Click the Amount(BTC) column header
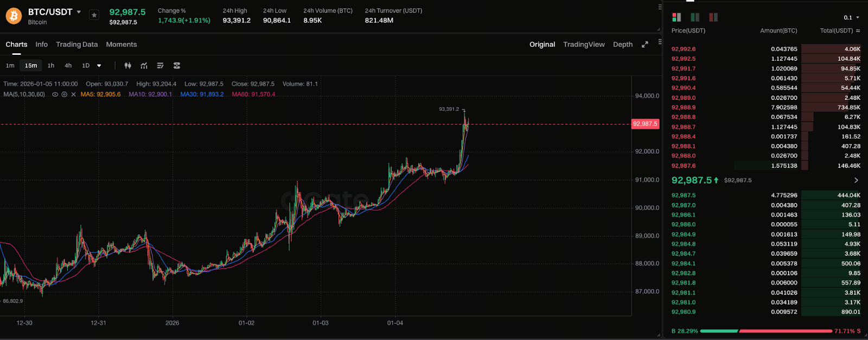 pyautogui.click(x=778, y=31)
